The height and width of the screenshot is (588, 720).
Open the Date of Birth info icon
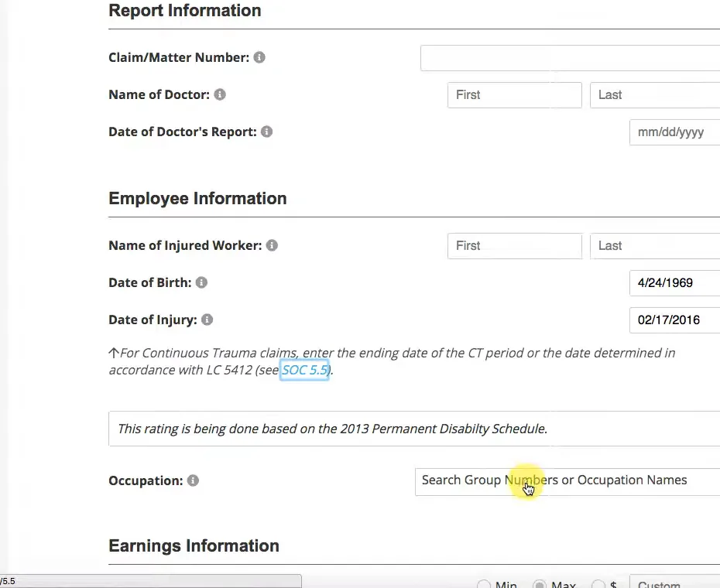(x=201, y=282)
